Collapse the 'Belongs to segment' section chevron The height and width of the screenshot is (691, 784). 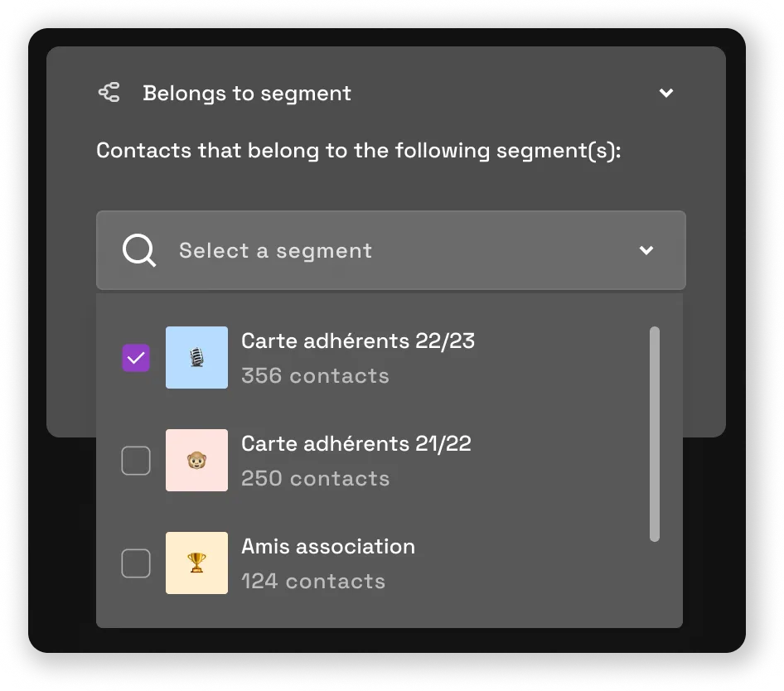click(666, 93)
